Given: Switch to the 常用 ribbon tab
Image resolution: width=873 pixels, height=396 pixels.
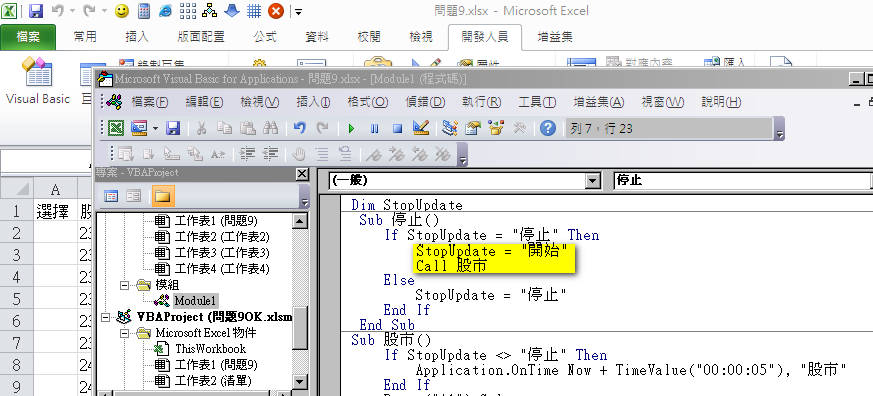Looking at the screenshot, I should point(85,37).
